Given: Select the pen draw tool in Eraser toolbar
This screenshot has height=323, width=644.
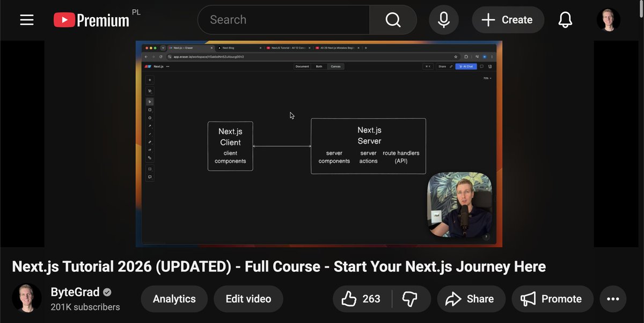Looking at the screenshot, I should (150, 142).
